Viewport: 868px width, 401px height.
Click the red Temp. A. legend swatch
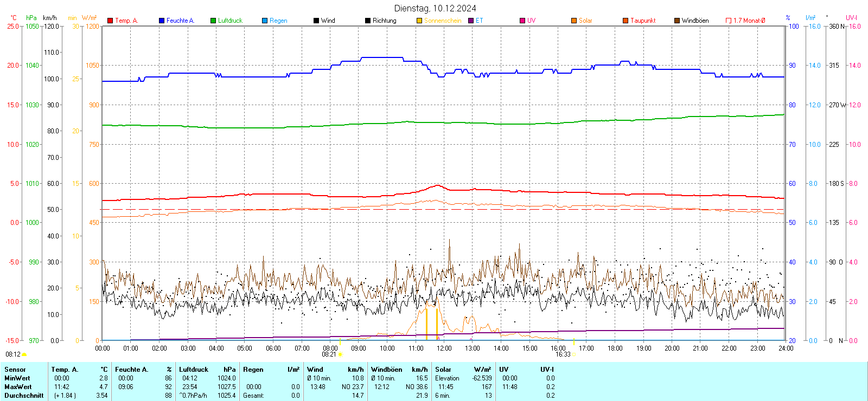110,21
